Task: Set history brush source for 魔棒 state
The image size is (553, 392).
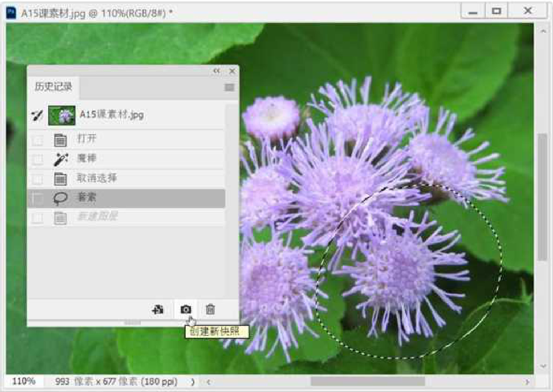Action: tap(38, 159)
